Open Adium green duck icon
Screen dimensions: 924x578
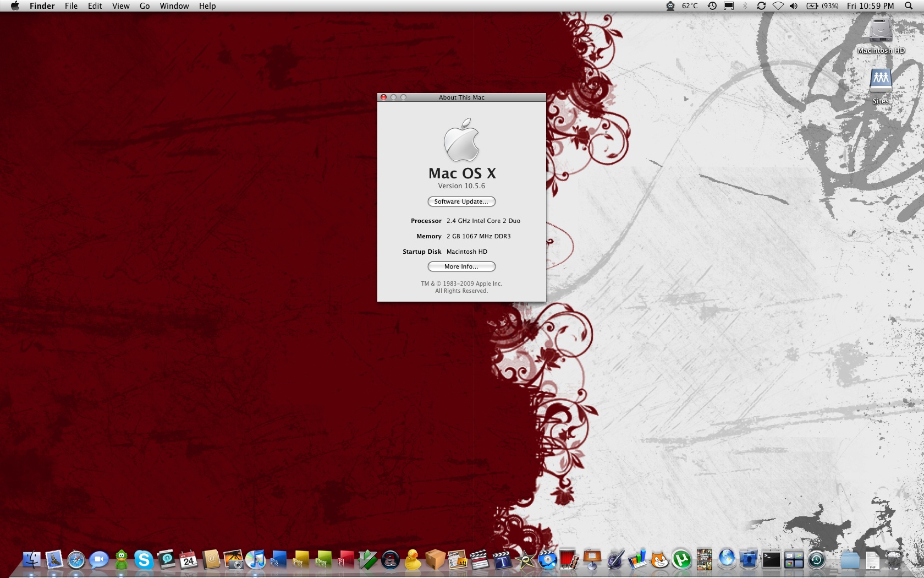point(122,560)
